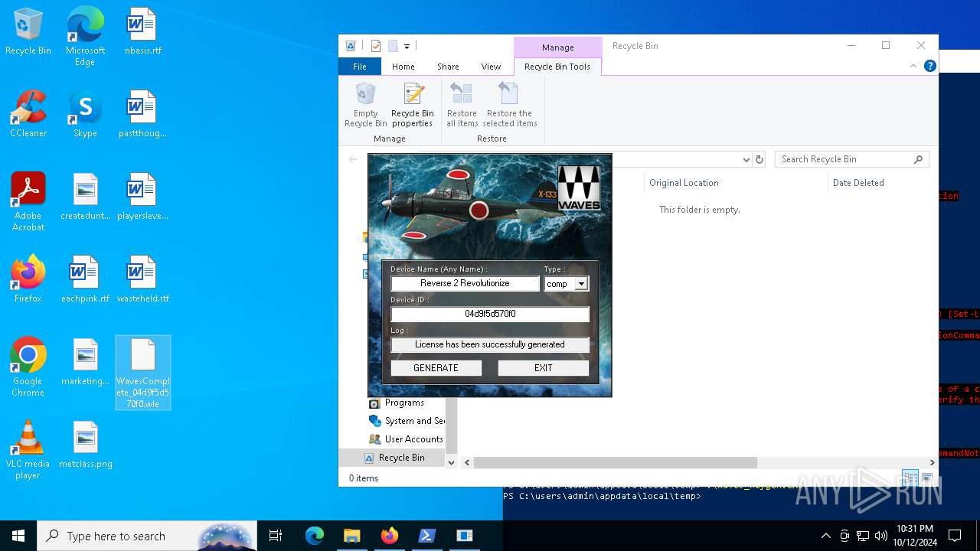Select User Accounts in the navigation pane
Image resolution: width=980 pixels, height=551 pixels.
[406, 439]
